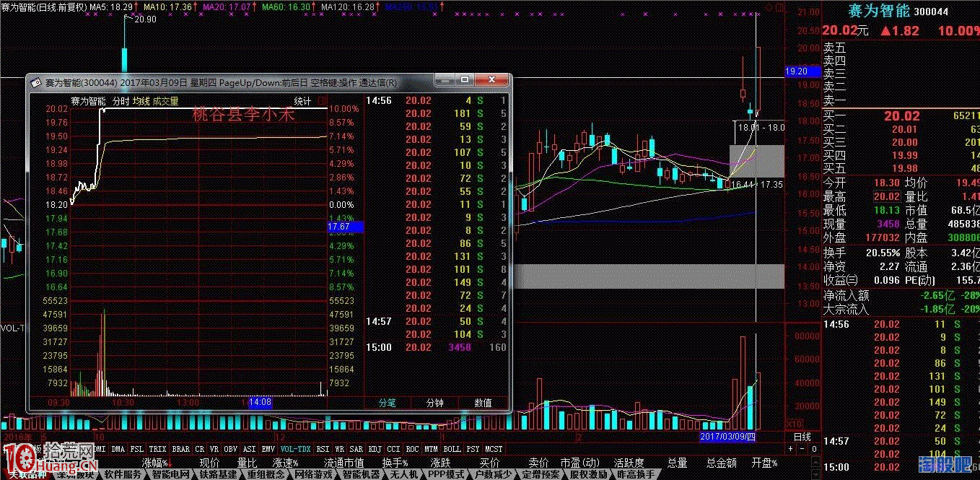Switch to the 分笔 tab in popup
Image resolution: width=980 pixels, height=480 pixels.
(388, 403)
